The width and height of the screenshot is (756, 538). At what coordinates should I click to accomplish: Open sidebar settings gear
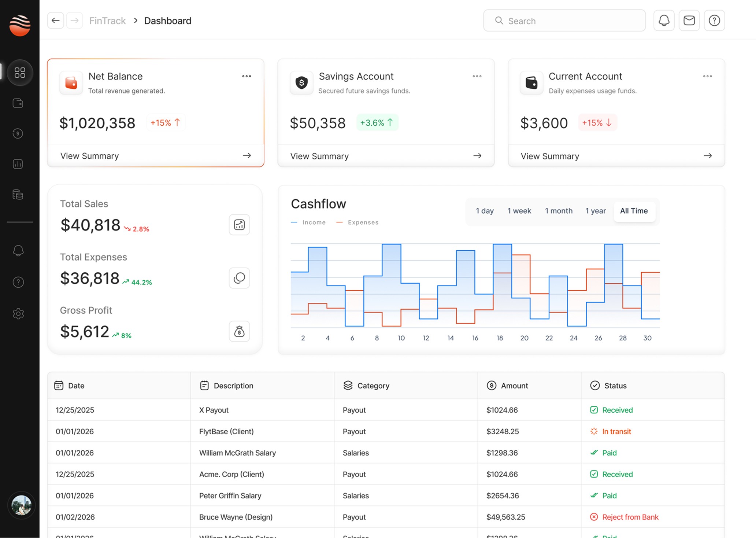[x=18, y=314]
